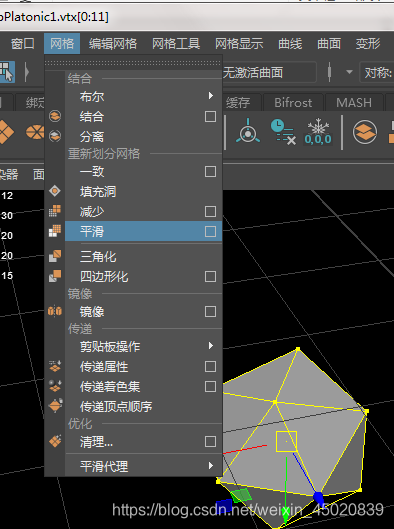Click the fill hole icon beside 填充洞
Viewport: 394px width, 529px height.
point(55,191)
